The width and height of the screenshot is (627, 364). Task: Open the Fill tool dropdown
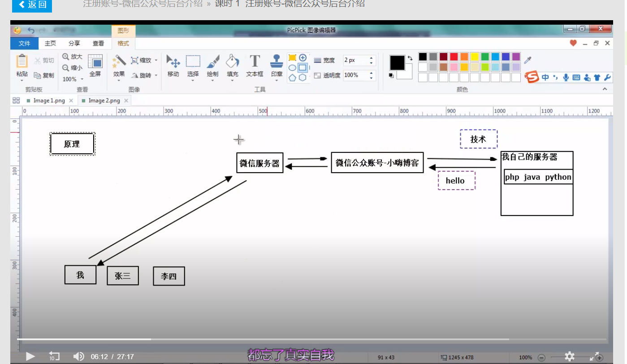tap(232, 81)
